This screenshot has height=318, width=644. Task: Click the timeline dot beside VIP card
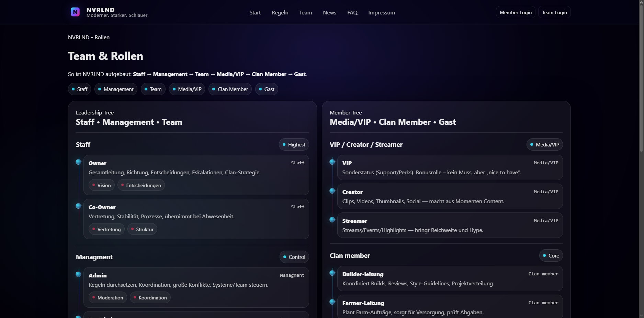click(x=332, y=162)
